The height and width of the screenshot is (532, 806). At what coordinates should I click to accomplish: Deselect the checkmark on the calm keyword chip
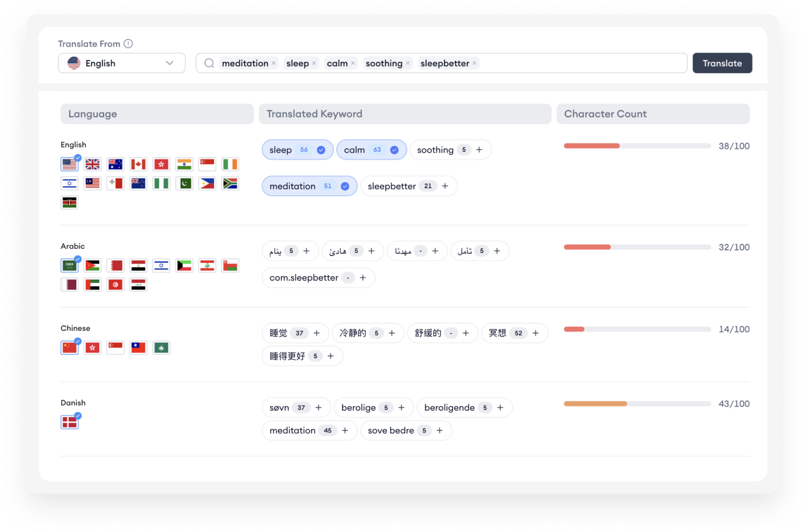click(394, 149)
